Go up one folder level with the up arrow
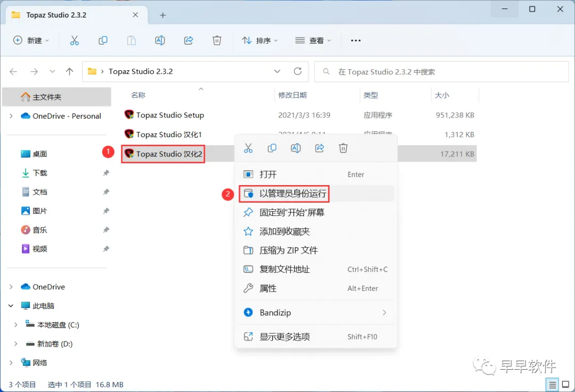 pyautogui.click(x=69, y=71)
